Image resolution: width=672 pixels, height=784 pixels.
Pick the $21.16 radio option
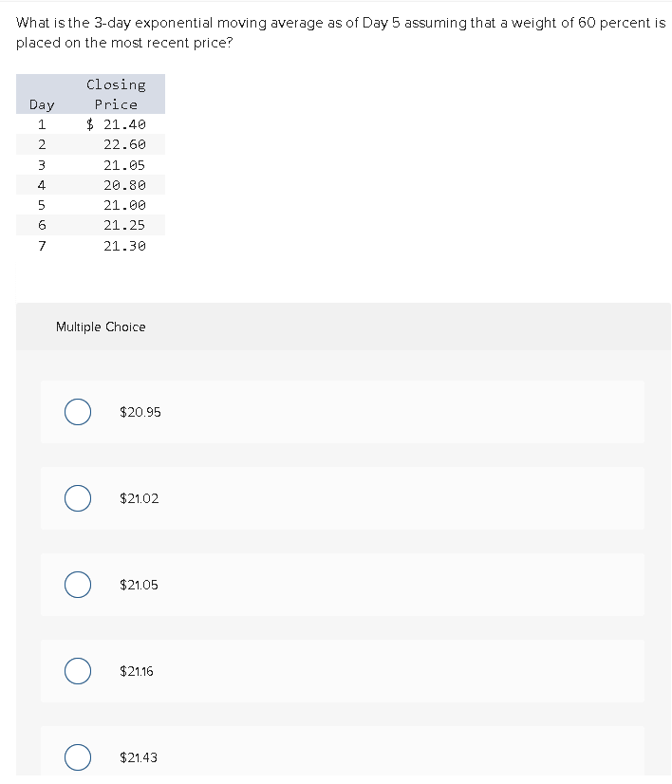point(78,671)
